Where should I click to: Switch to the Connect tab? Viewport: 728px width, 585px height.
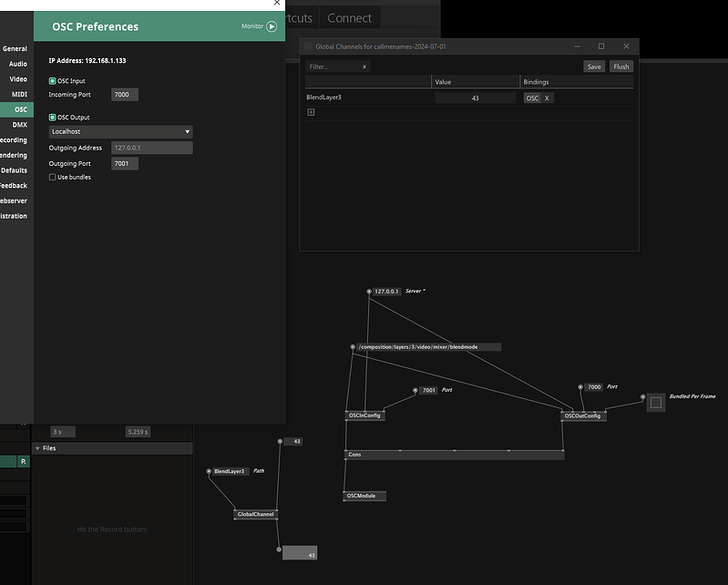tap(349, 18)
